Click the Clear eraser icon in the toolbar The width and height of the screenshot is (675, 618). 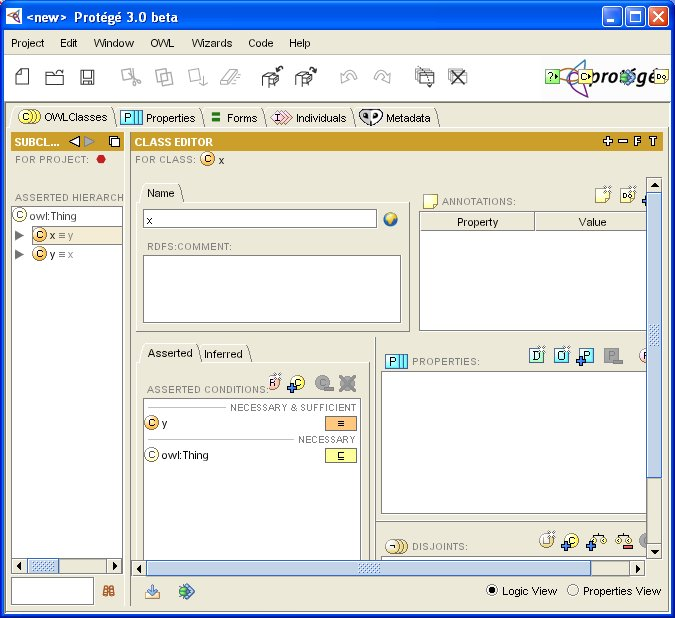231,77
